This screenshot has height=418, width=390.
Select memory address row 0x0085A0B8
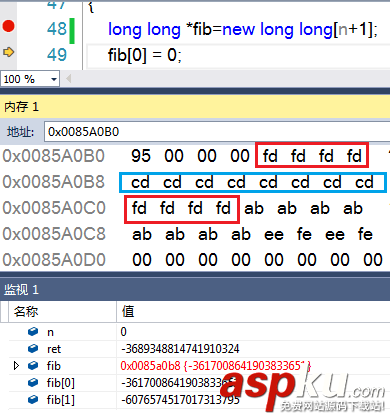click(x=54, y=182)
